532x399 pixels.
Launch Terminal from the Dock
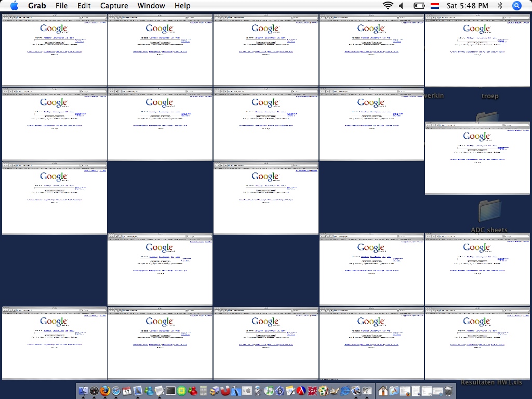coord(170,391)
